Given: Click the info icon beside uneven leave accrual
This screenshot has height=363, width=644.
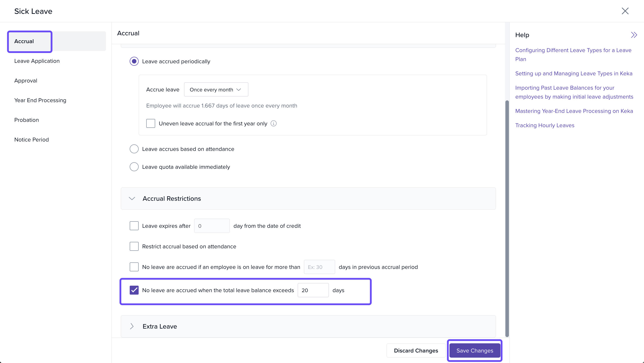Looking at the screenshot, I should pyautogui.click(x=273, y=123).
